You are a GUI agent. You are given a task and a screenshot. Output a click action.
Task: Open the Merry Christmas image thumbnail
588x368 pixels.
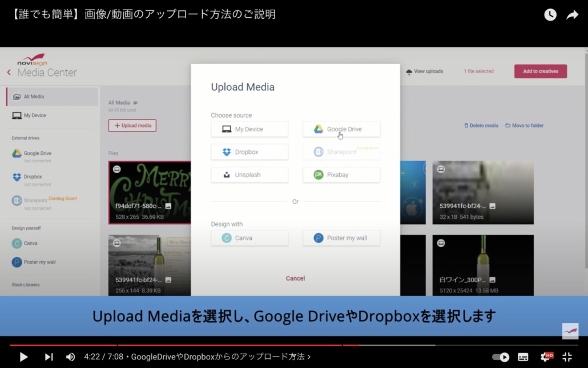coord(150,193)
